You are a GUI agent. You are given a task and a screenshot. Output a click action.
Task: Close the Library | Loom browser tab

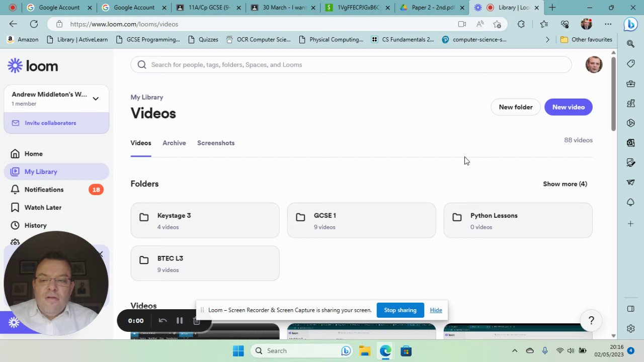point(536,8)
